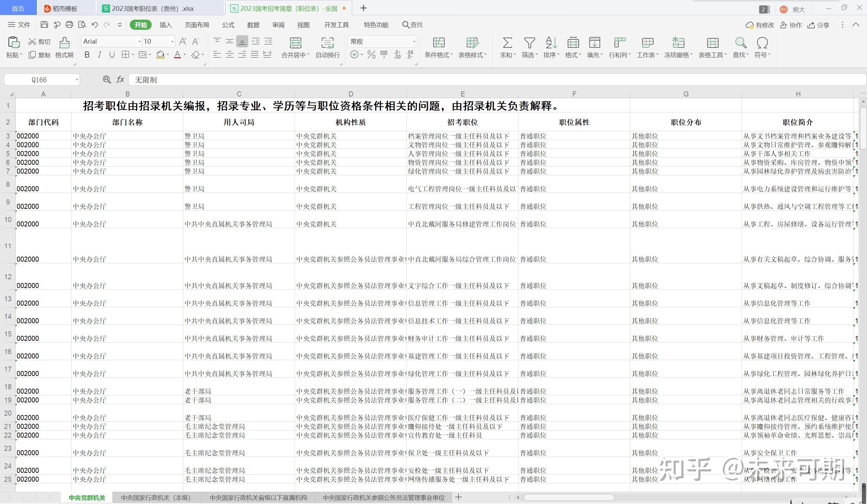
Task: Toggle Bold formatting
Action: point(87,54)
